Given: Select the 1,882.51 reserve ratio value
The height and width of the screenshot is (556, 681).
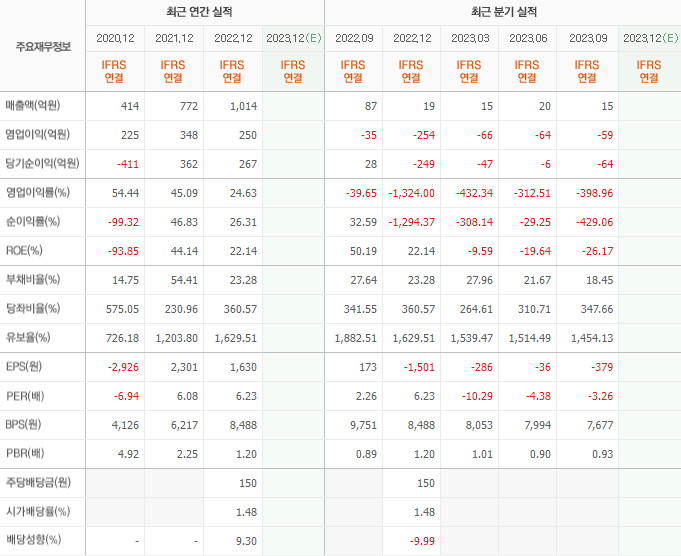Looking at the screenshot, I should (355, 338).
